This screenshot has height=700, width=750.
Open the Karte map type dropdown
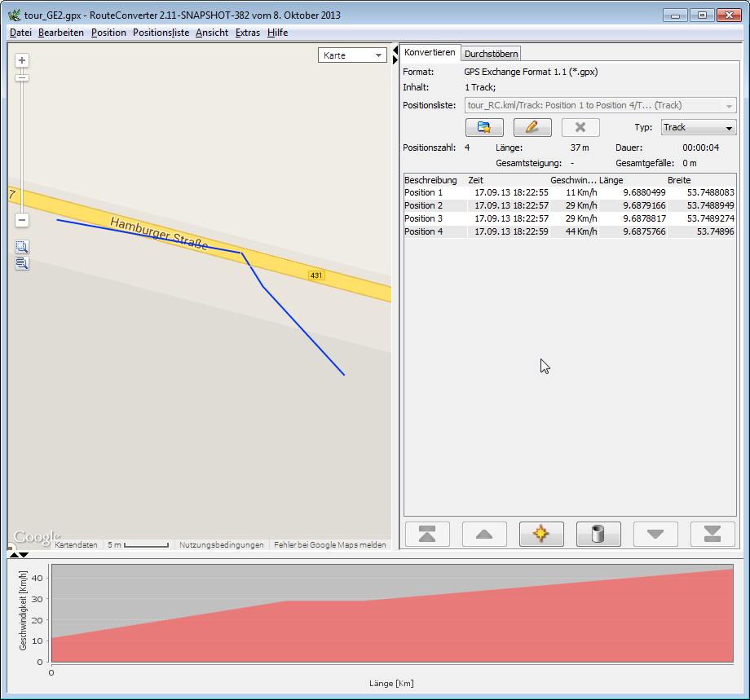tap(353, 55)
